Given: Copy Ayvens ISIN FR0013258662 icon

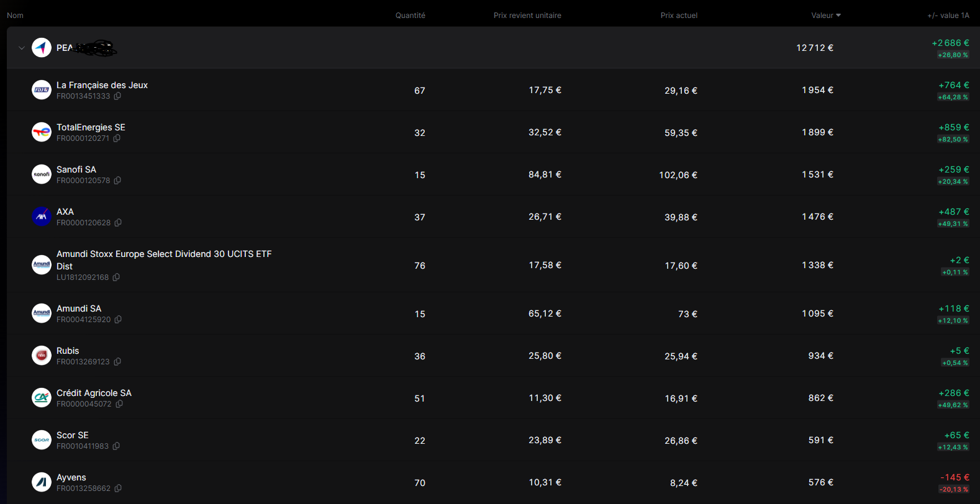Looking at the screenshot, I should pyautogui.click(x=118, y=488).
